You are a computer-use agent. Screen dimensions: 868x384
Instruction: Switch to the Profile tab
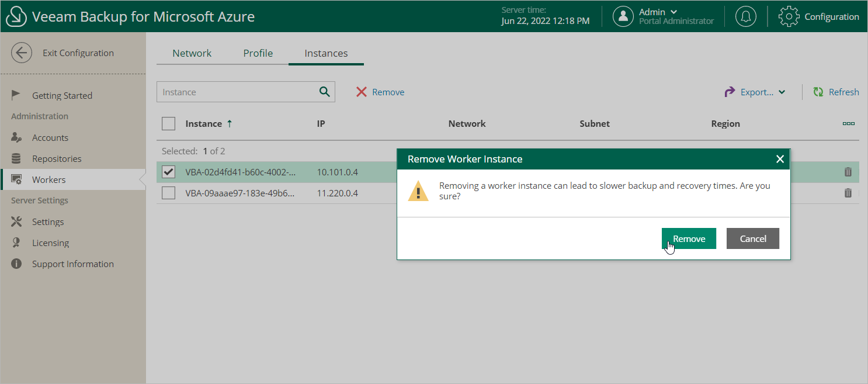258,53
